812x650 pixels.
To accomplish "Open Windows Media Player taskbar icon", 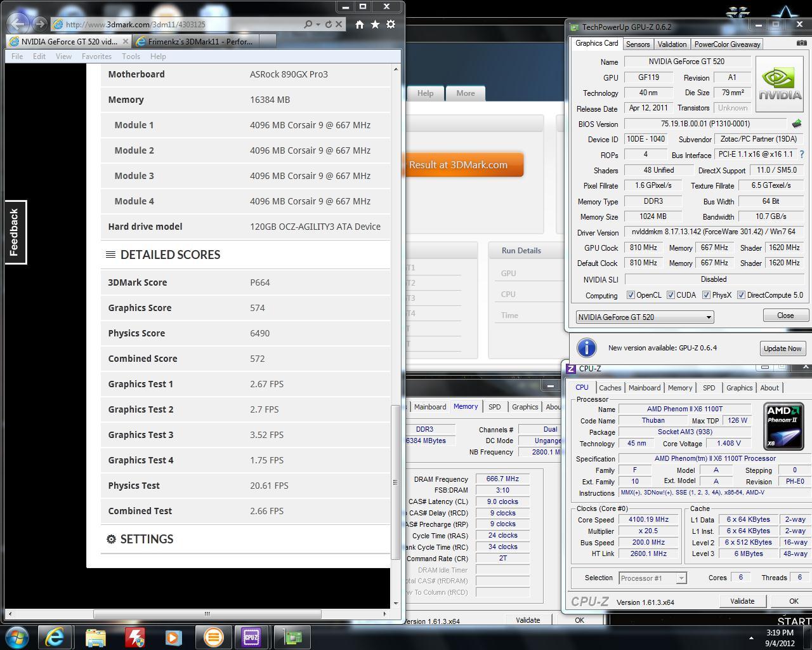I will pos(174,637).
